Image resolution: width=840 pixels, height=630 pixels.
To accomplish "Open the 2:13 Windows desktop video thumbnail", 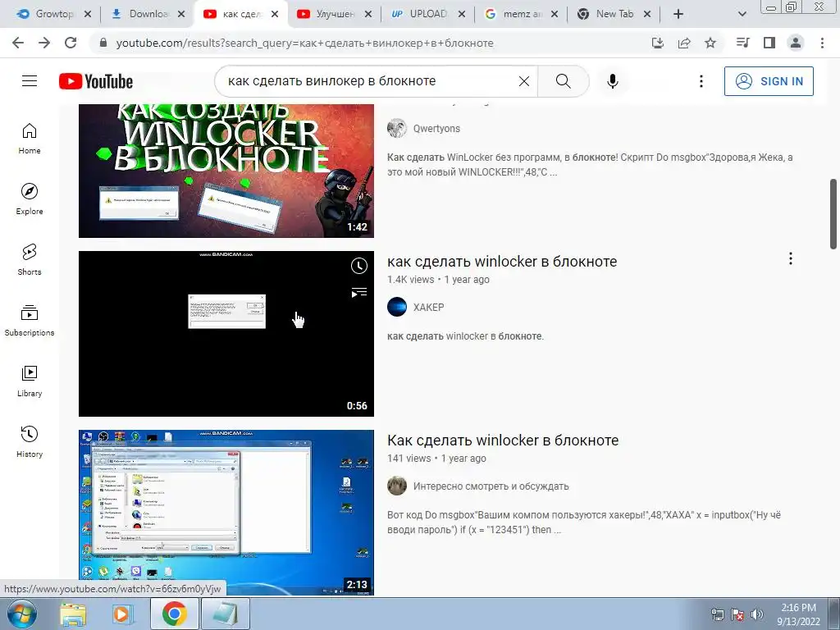I will pos(226,512).
